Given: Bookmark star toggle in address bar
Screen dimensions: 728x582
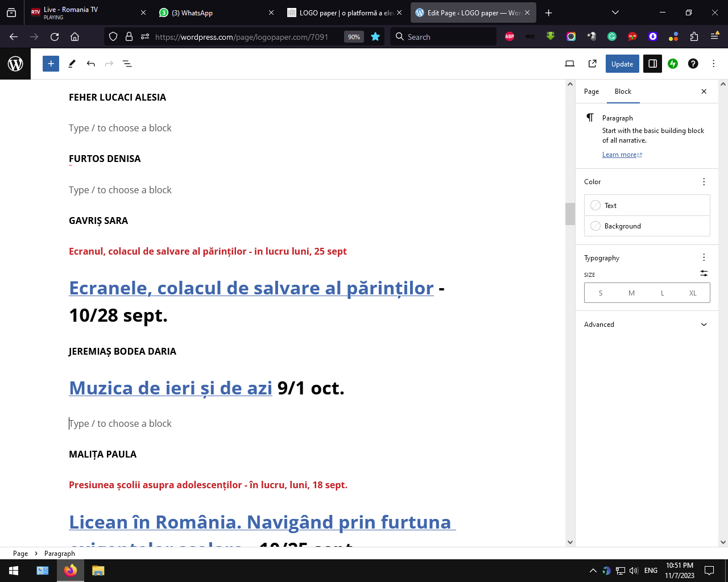Looking at the screenshot, I should pyautogui.click(x=375, y=37).
